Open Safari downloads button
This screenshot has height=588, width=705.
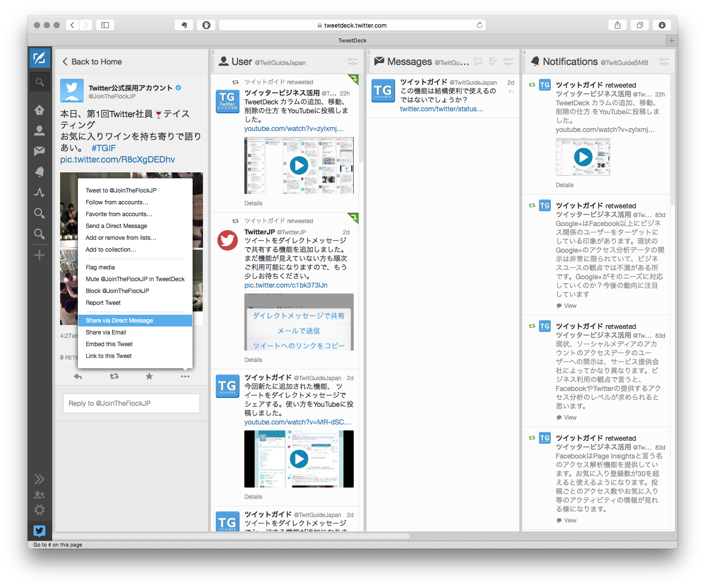pos(662,25)
